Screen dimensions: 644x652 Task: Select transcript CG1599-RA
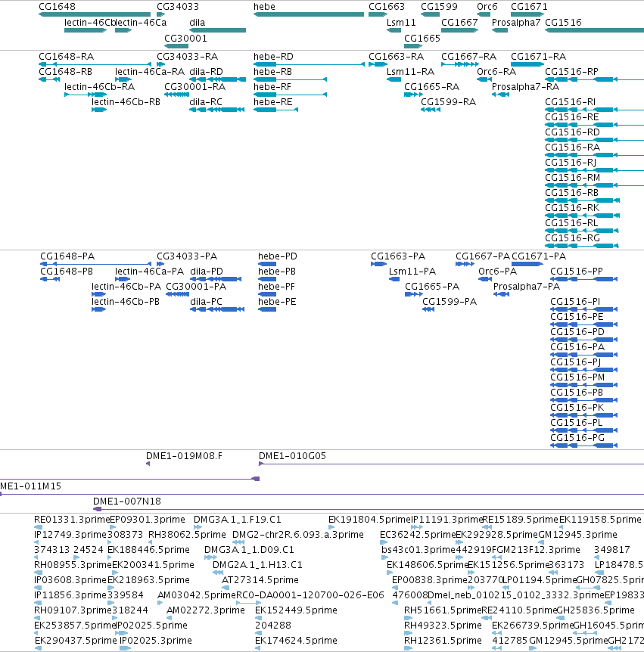431,110
